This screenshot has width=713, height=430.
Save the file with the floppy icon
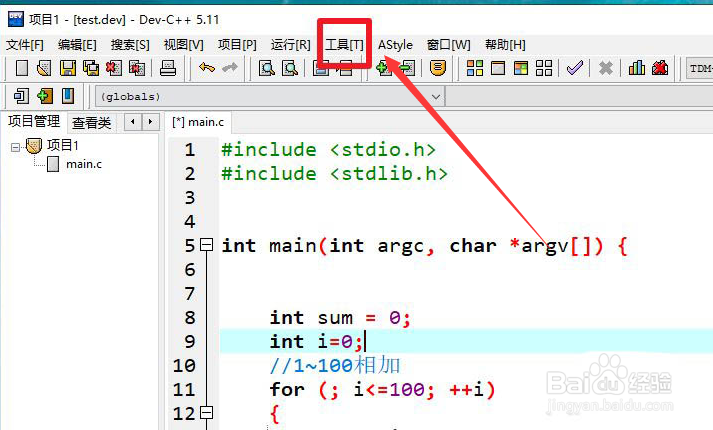coord(68,68)
